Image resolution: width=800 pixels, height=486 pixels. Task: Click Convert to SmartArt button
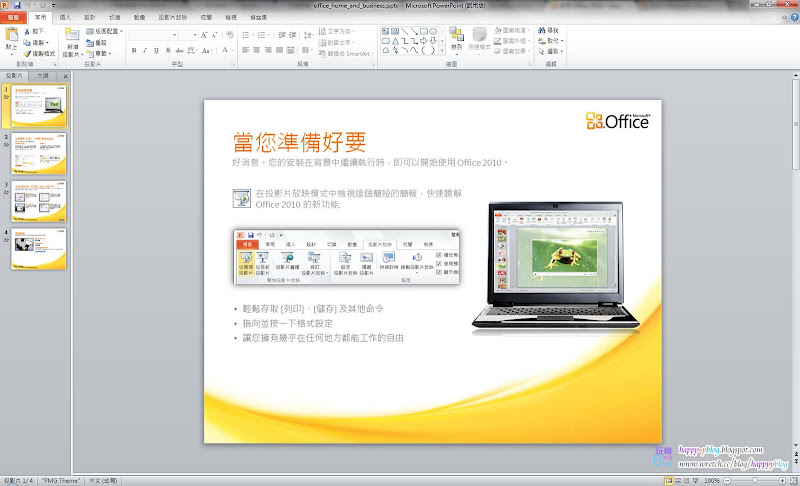346,54
